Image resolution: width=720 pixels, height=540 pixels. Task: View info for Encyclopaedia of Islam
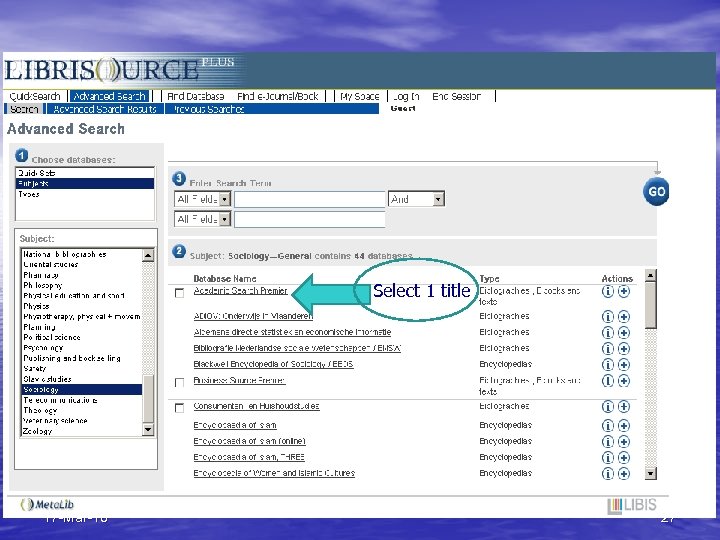point(608,426)
